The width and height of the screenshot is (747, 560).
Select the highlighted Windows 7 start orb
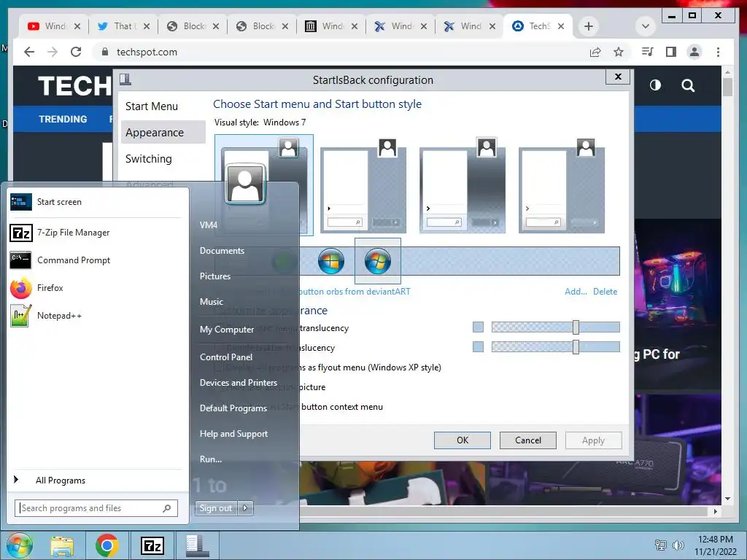378,261
